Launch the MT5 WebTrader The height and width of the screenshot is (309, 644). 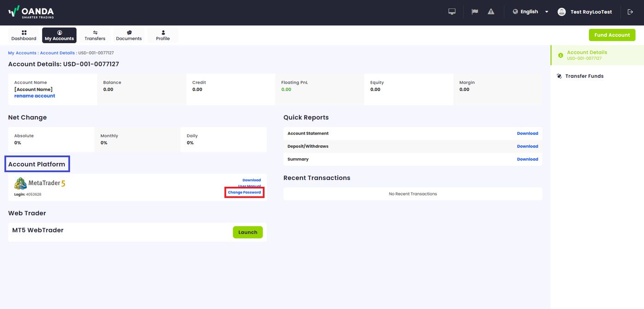(x=247, y=232)
